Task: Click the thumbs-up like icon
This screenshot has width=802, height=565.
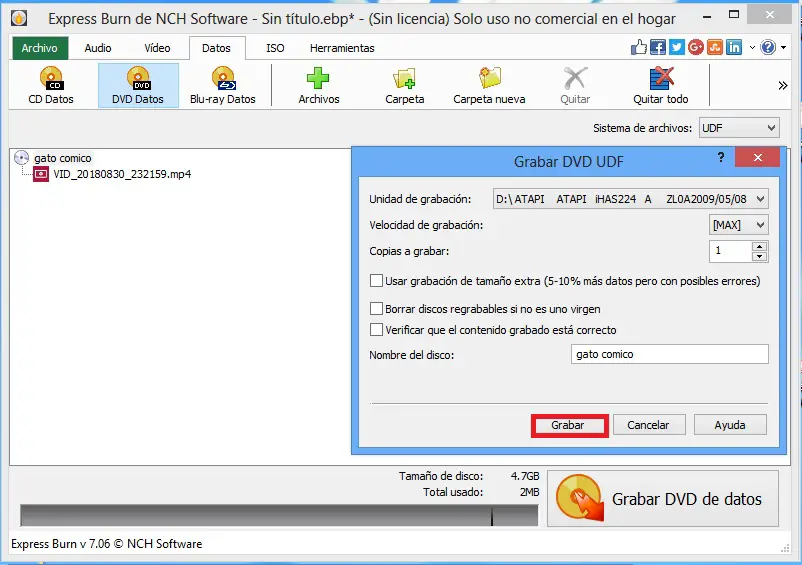Action: 638,48
